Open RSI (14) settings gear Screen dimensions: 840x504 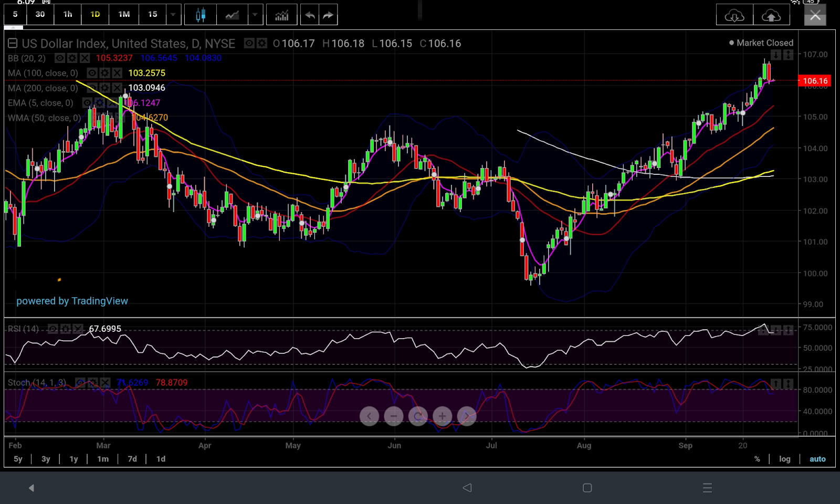65,329
